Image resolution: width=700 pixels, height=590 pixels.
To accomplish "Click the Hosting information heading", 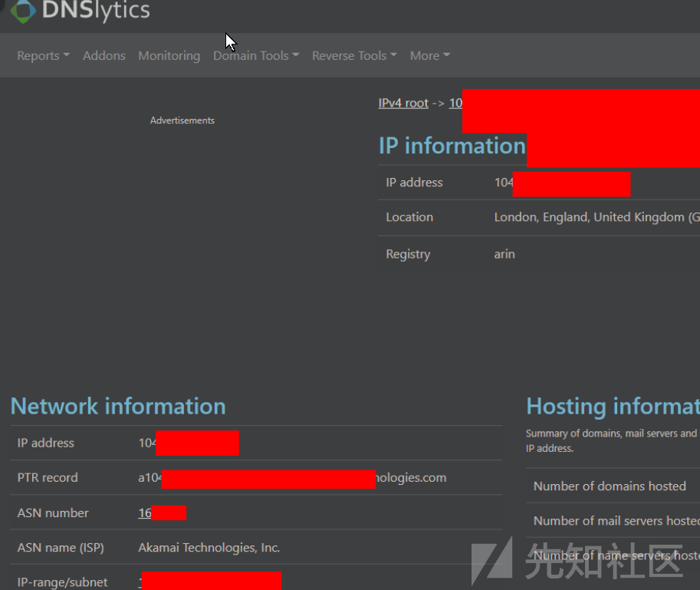I will click(613, 406).
